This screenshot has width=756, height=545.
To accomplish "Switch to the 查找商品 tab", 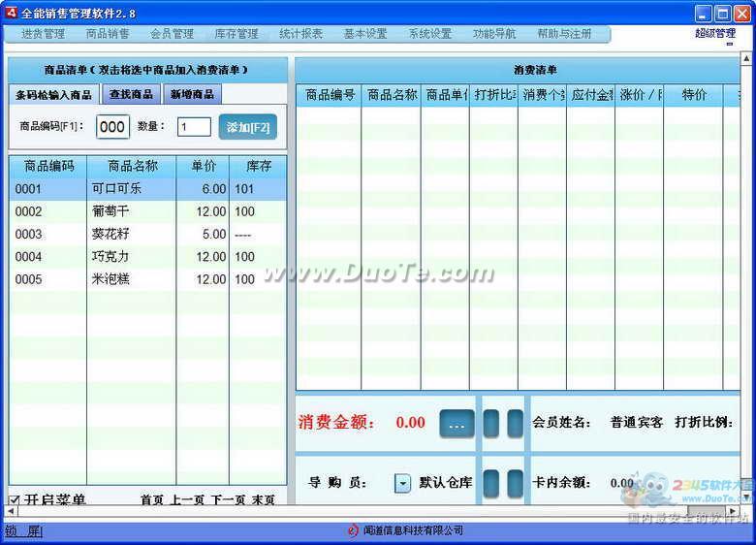I will (x=131, y=94).
